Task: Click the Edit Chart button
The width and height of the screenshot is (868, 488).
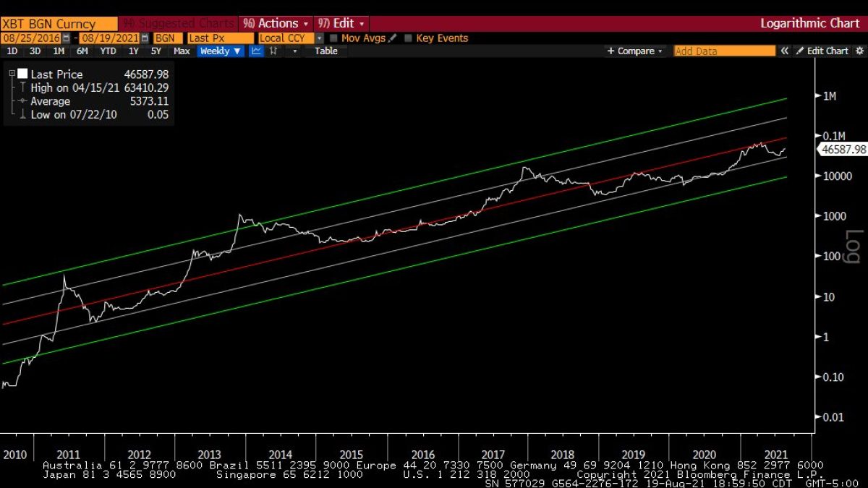Action: pos(822,51)
